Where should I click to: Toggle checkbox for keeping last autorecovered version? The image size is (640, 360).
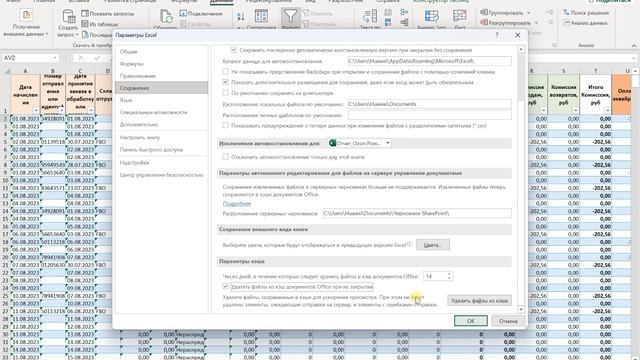[234, 50]
